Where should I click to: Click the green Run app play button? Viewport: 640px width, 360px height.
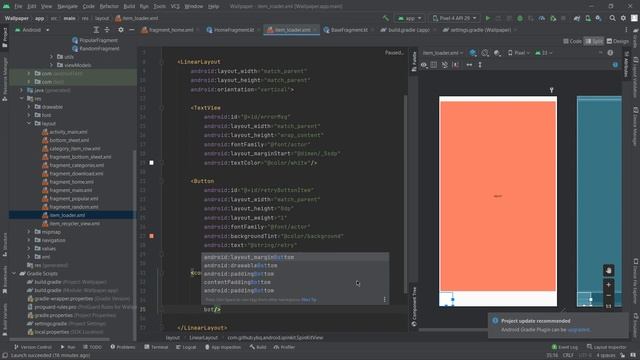(488, 18)
